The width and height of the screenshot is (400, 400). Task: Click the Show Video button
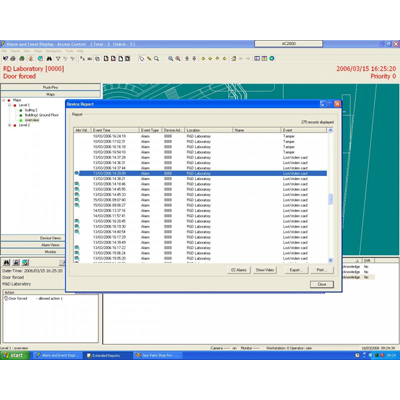pos(265,270)
